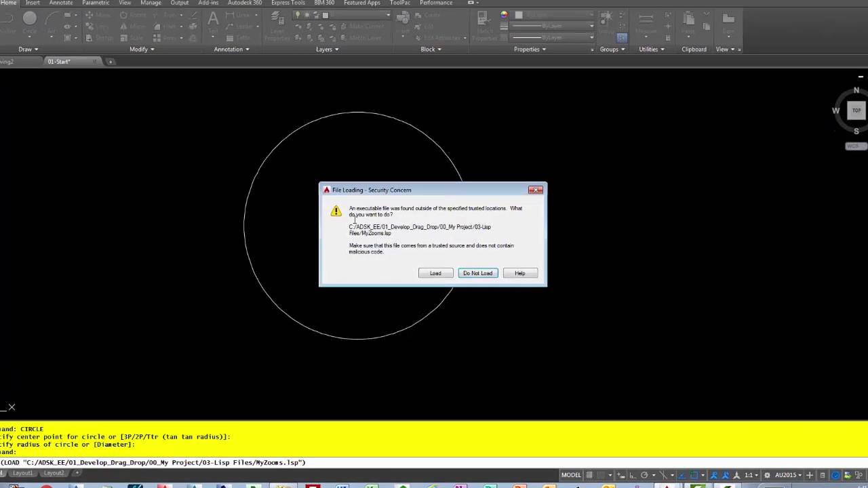Click the Match Properties icon
This screenshot has height=488, width=868.
483,26
